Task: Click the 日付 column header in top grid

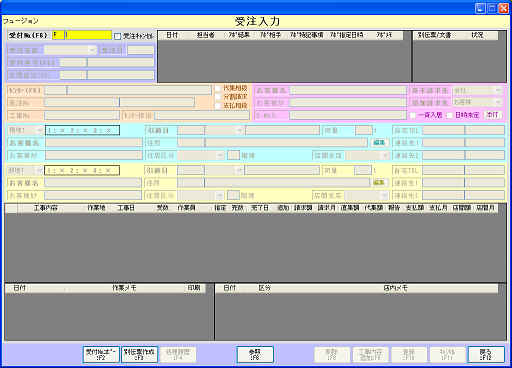Action: 172,35
